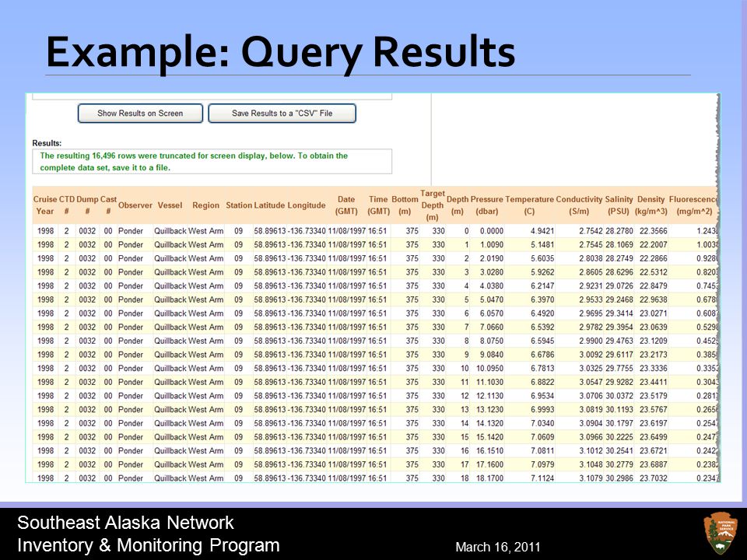Select the row with depth 0

(375, 231)
